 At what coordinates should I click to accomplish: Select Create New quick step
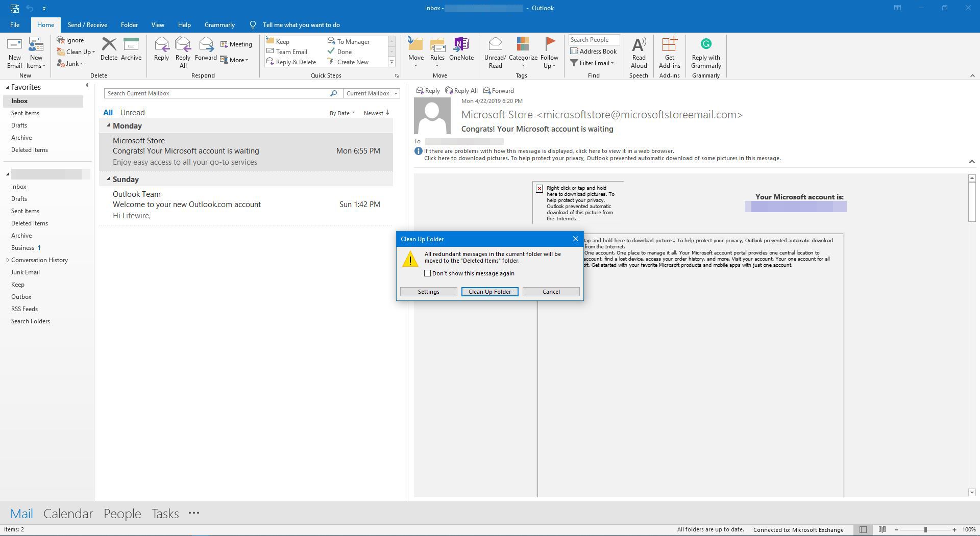[348, 62]
